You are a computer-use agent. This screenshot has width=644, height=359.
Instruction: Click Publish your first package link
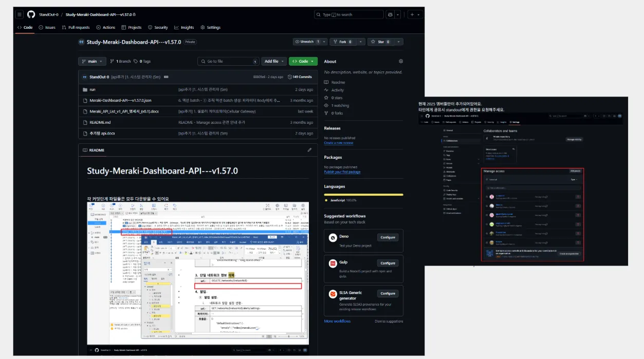tap(342, 172)
